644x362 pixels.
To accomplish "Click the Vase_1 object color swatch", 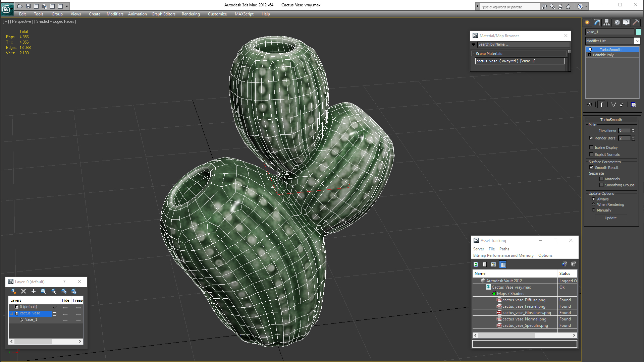I will pyautogui.click(x=638, y=32).
